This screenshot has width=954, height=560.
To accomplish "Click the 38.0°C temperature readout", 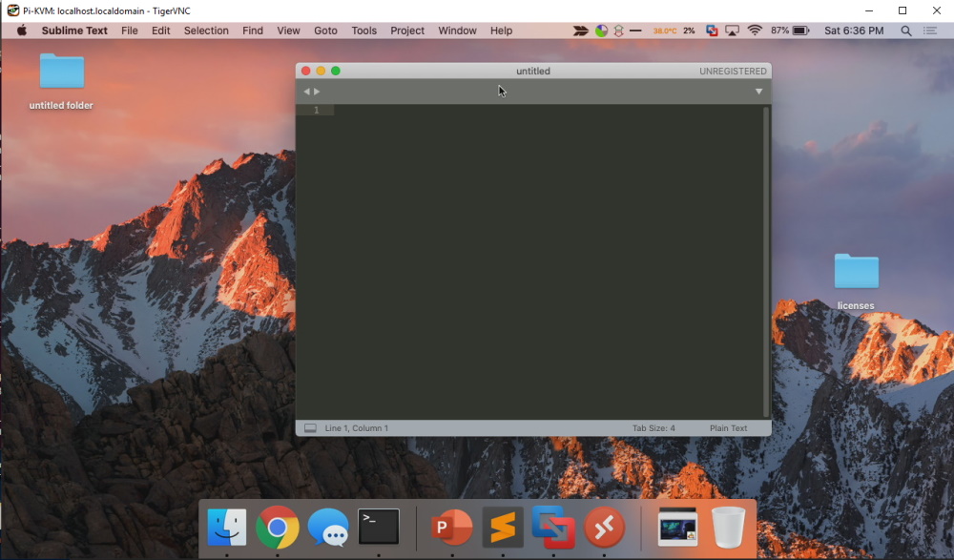I will pos(664,31).
